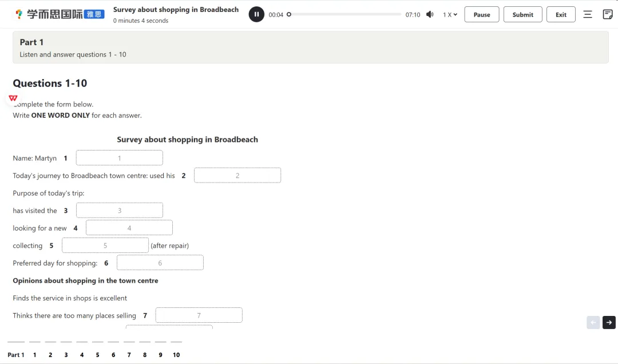The width and height of the screenshot is (618, 364).
Task: Click 'Finds the service in shops is excellent'
Action: point(70,298)
